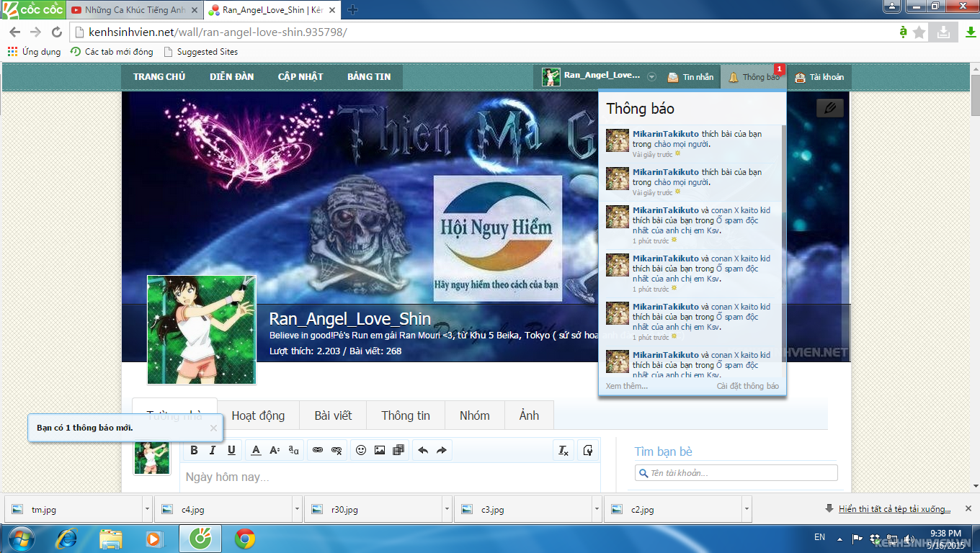Viewport: 980px width, 553px height.
Task: Apply italic formatting in the editor
Action: tap(213, 450)
